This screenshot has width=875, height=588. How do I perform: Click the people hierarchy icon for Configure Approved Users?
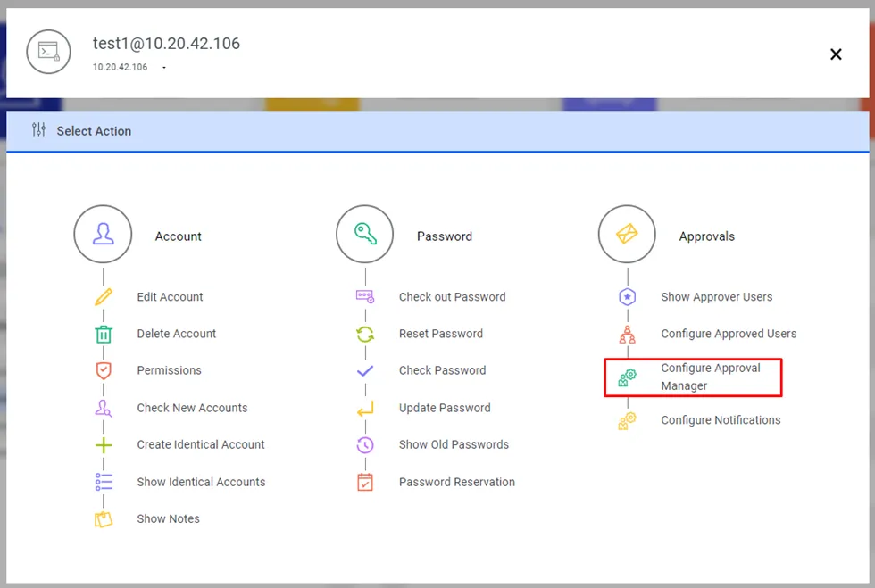(x=627, y=335)
